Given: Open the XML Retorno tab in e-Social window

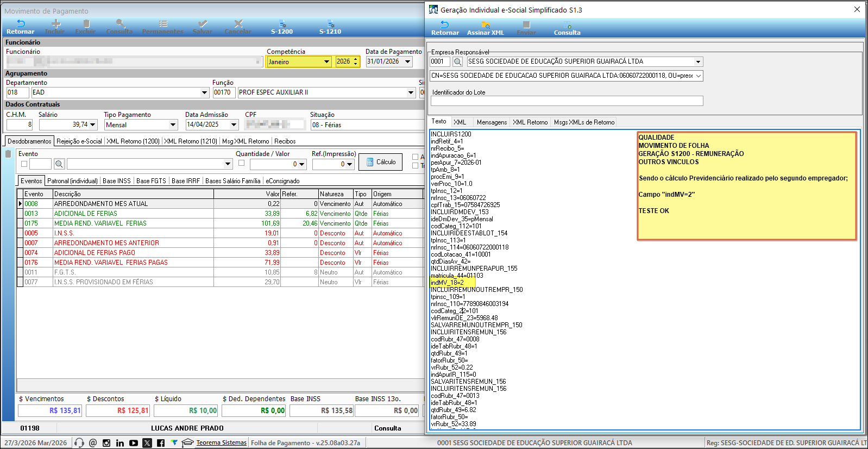Looking at the screenshot, I should click(x=530, y=122).
